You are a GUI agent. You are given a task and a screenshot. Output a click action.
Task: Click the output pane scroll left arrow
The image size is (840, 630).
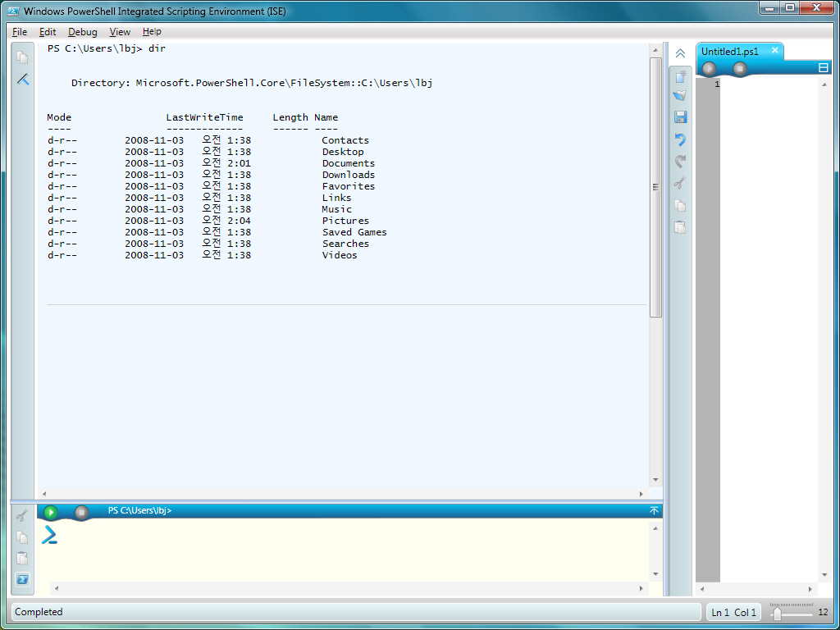tap(44, 494)
